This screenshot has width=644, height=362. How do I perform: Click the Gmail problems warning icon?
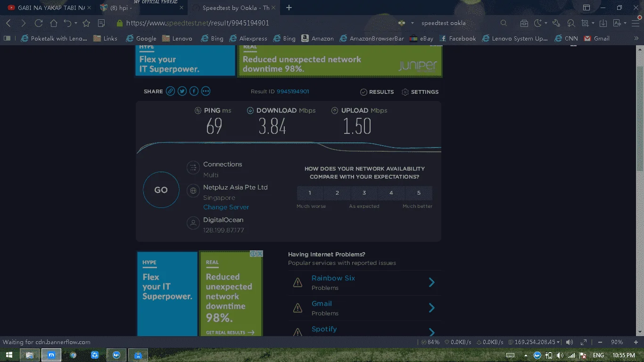[x=297, y=308]
